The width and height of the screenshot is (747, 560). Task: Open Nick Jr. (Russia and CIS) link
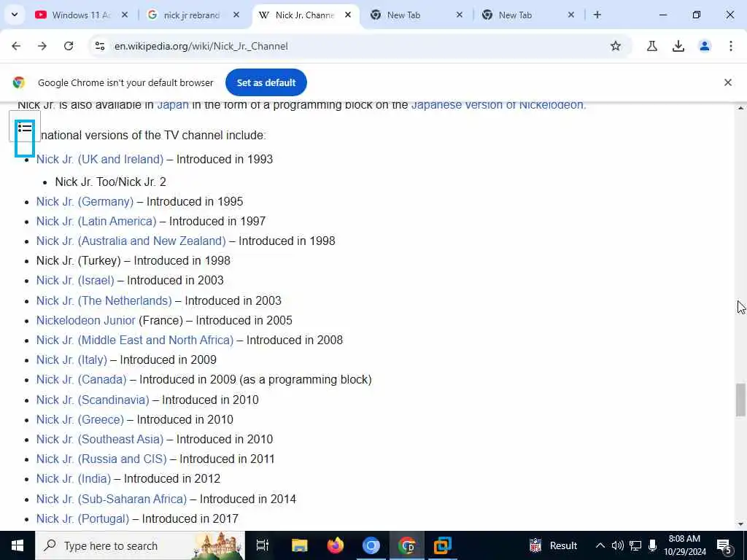pos(101,459)
